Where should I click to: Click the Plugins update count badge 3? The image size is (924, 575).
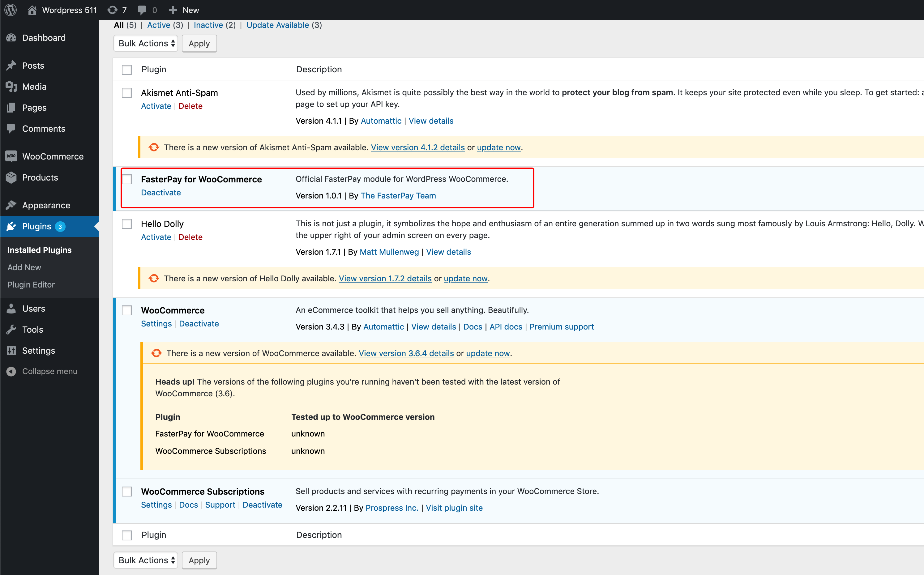(x=60, y=227)
